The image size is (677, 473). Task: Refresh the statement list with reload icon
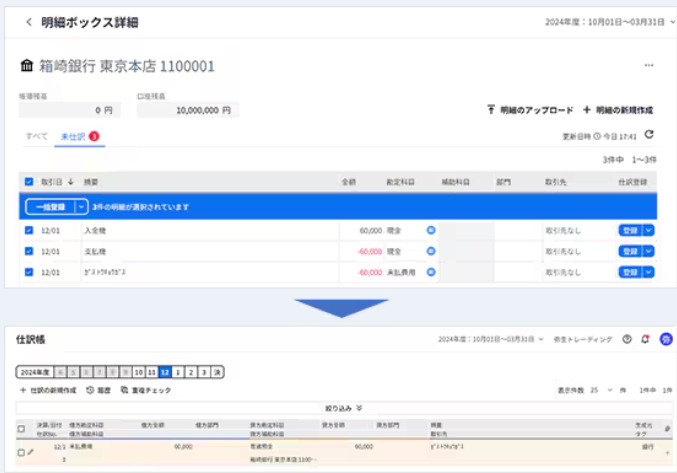point(649,135)
